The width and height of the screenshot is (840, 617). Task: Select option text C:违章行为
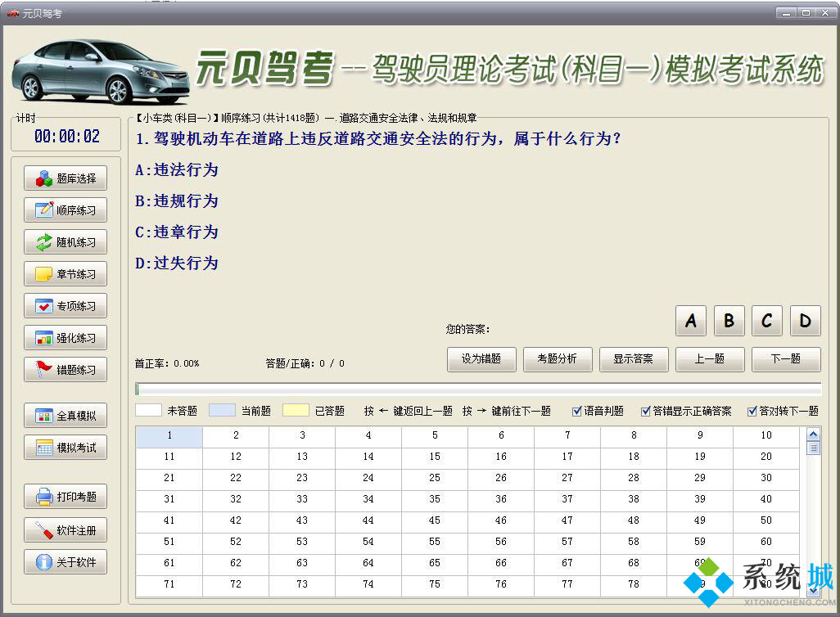pos(177,232)
